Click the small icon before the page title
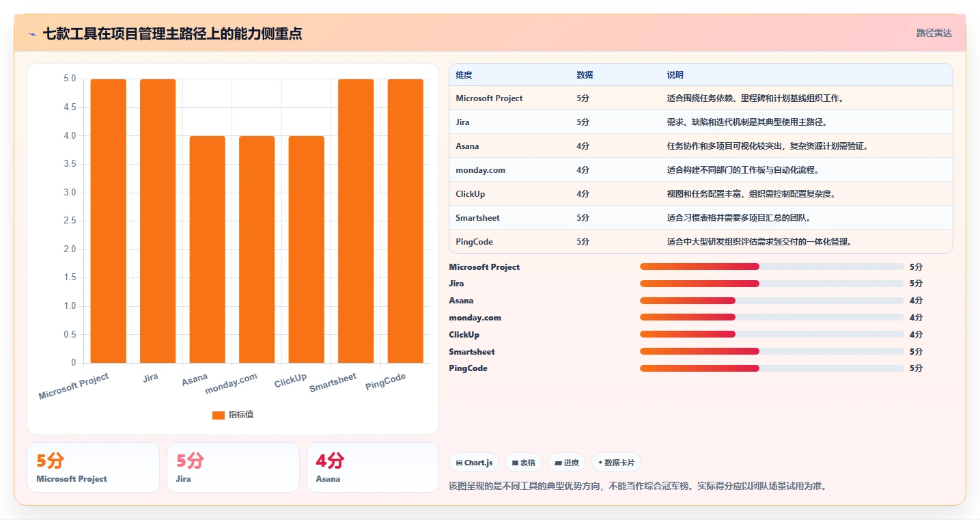The width and height of the screenshot is (980, 520). point(33,34)
